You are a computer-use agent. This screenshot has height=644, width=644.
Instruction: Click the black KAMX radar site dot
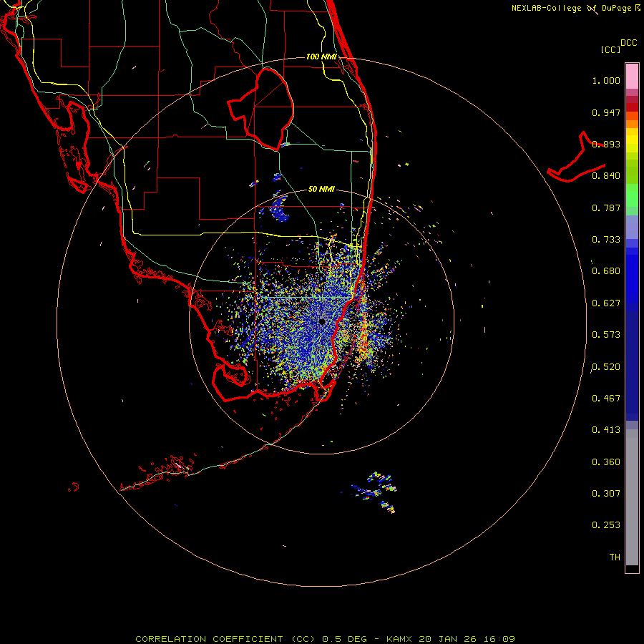(x=322, y=321)
